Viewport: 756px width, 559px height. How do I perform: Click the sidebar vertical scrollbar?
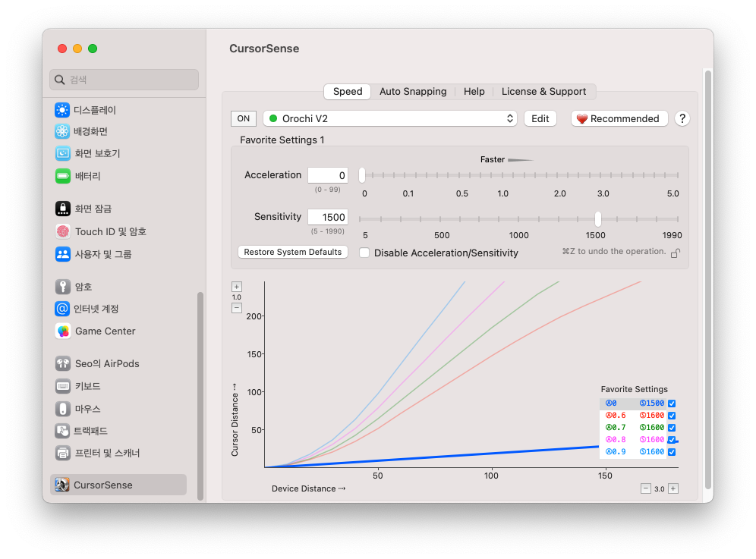pyautogui.click(x=200, y=396)
